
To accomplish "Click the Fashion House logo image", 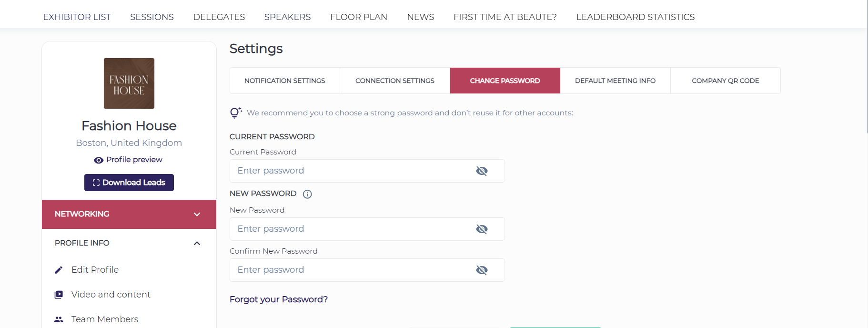I will (129, 83).
